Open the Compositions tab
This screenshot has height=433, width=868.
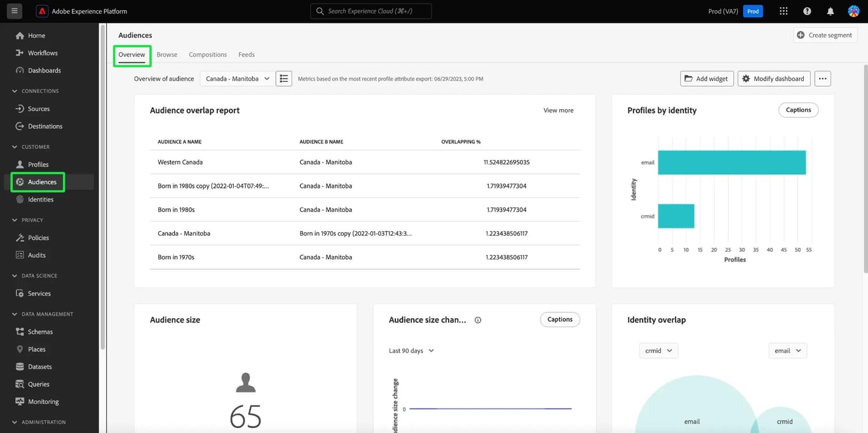click(207, 55)
